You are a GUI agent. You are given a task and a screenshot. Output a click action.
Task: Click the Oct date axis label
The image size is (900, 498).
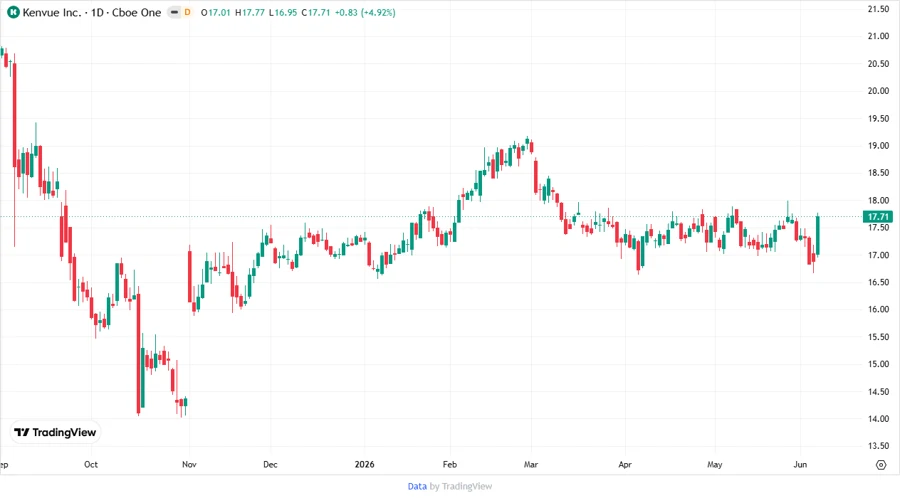pos(91,464)
